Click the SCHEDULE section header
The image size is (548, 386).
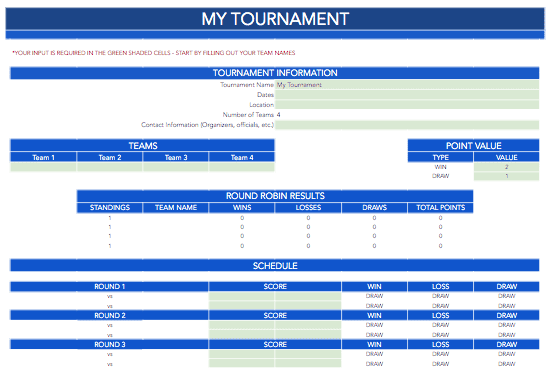pyautogui.click(x=275, y=266)
